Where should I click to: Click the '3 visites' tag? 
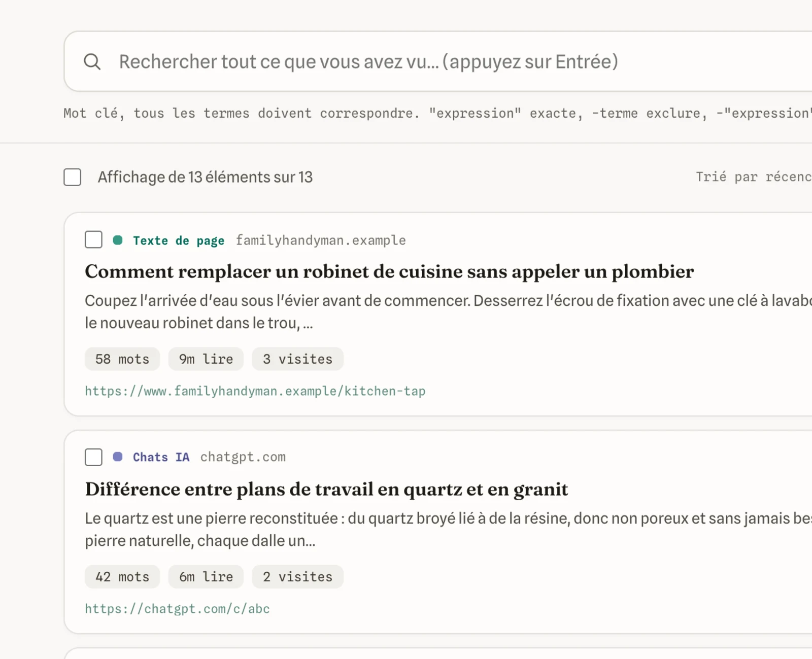[298, 359]
